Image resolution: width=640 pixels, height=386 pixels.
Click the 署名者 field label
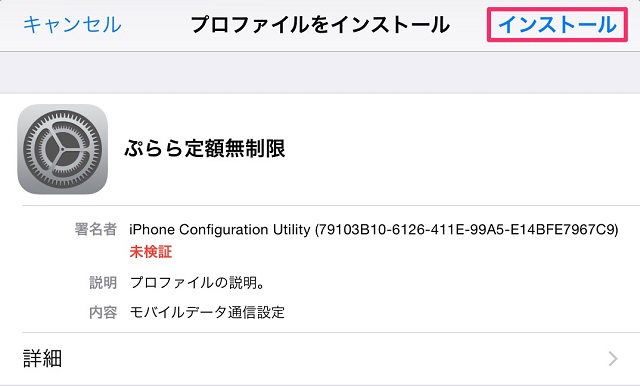tap(96, 229)
